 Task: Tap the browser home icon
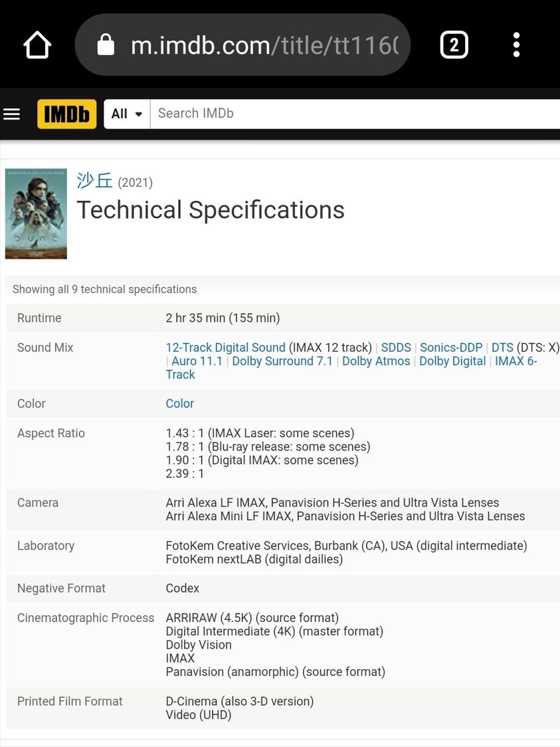click(x=37, y=46)
